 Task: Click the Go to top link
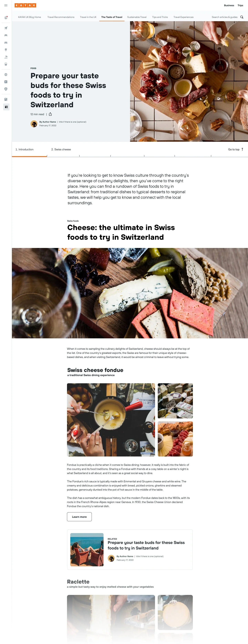click(235, 149)
